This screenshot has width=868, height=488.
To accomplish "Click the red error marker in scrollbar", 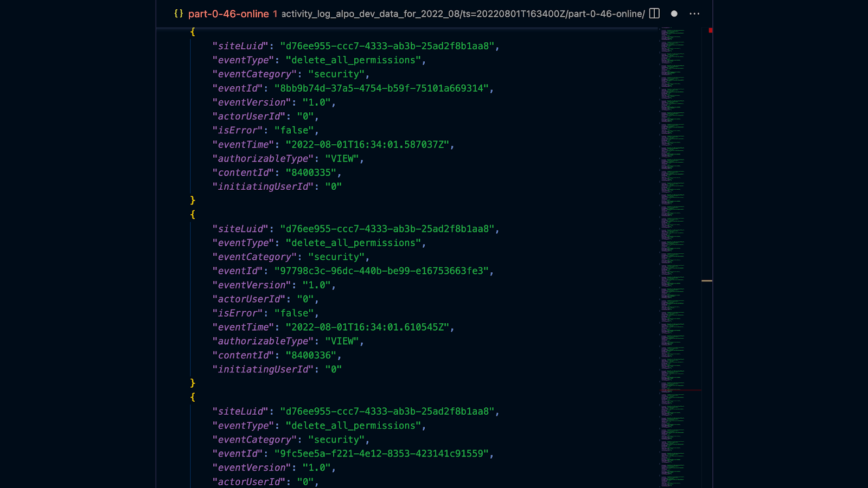I will pos(710,30).
